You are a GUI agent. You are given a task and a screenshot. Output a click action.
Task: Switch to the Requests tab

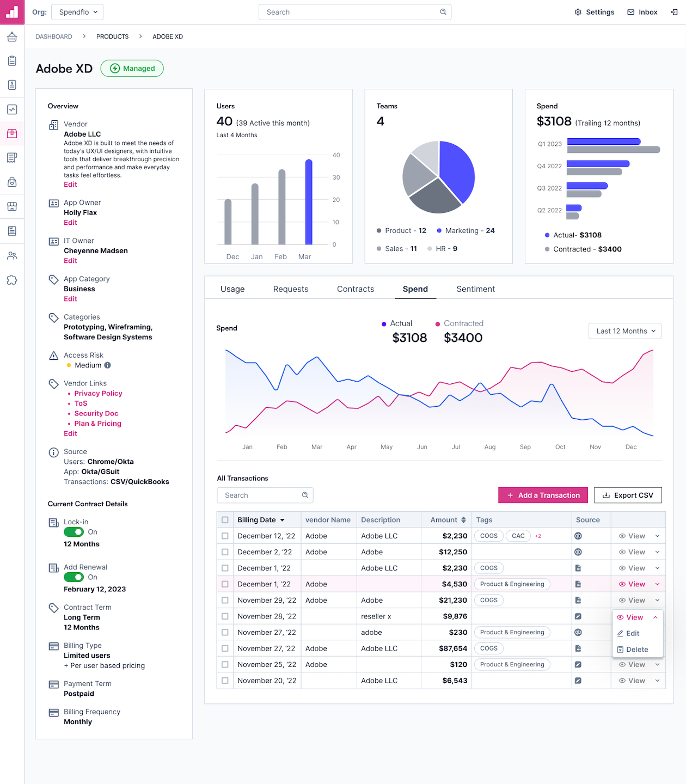coord(291,289)
